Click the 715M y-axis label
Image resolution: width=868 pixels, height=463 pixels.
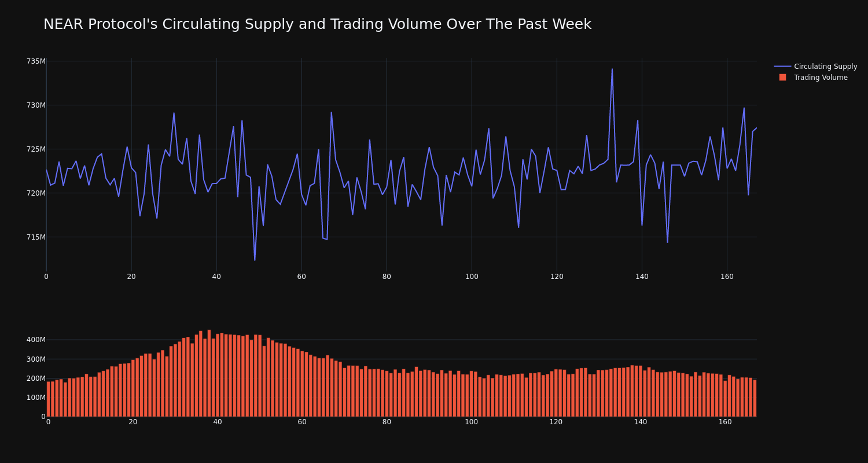point(36,237)
